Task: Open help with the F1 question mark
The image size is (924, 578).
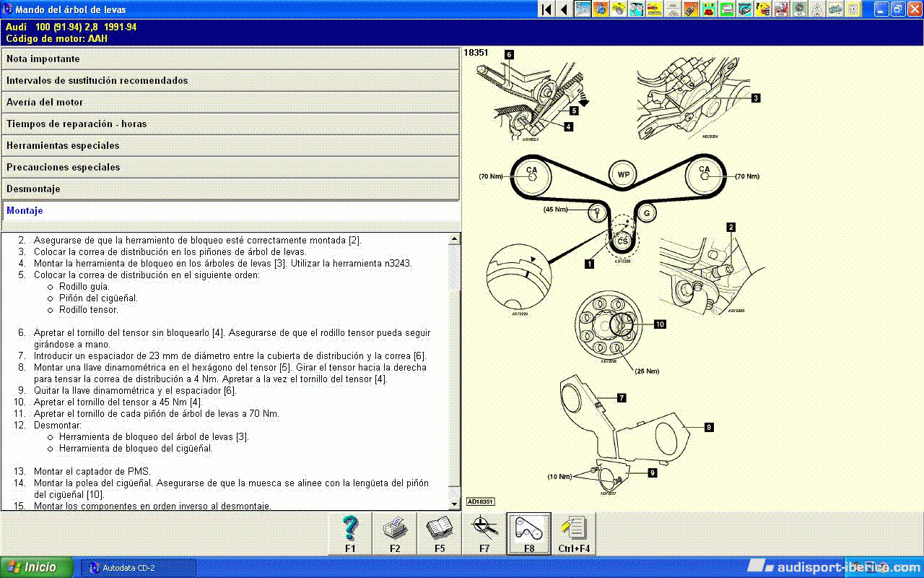Action: (350, 534)
